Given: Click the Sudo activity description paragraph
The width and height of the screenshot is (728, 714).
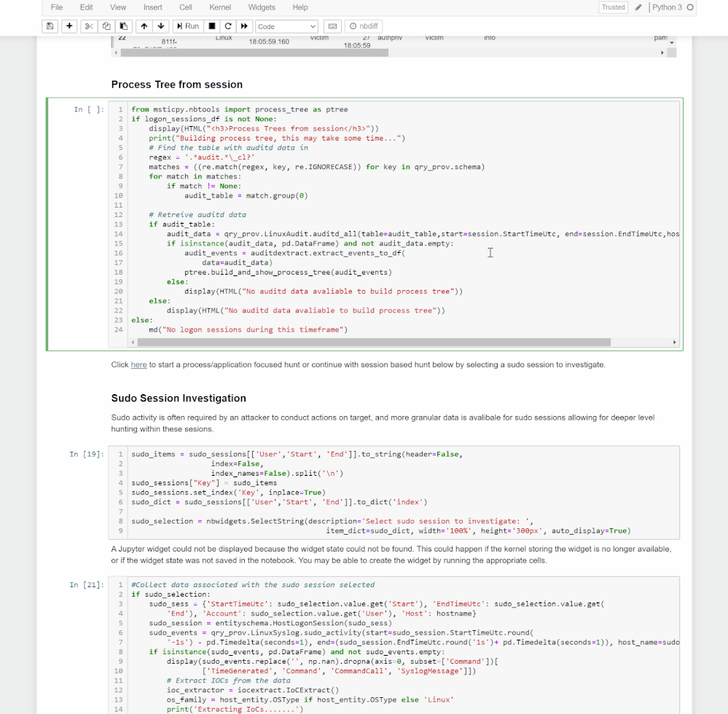Looking at the screenshot, I should 383,423.
